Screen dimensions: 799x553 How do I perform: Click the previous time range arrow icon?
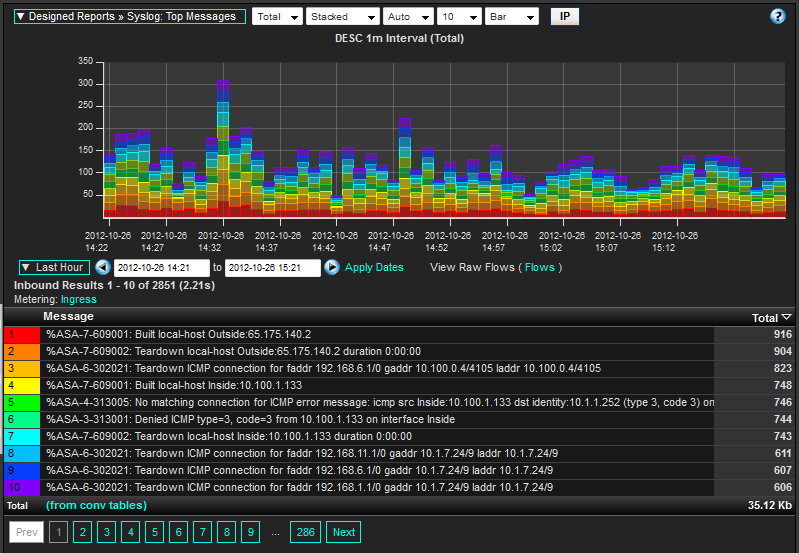pos(102,268)
